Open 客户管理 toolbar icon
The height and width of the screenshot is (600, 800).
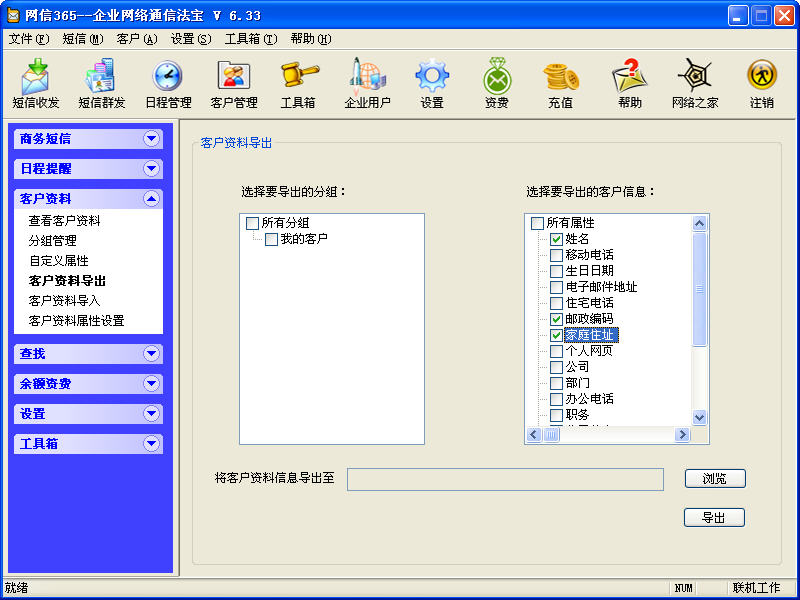234,84
